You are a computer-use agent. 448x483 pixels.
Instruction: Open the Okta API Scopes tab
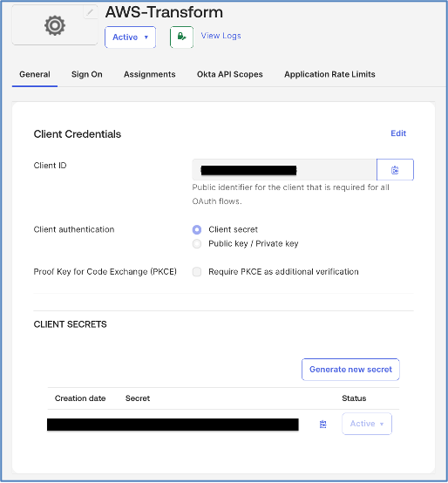(x=230, y=75)
